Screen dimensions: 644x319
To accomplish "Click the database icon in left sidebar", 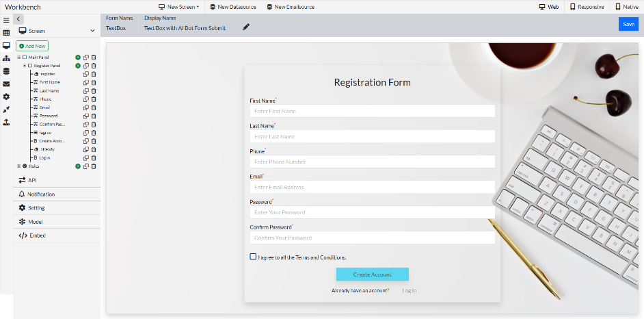I will click(6, 71).
